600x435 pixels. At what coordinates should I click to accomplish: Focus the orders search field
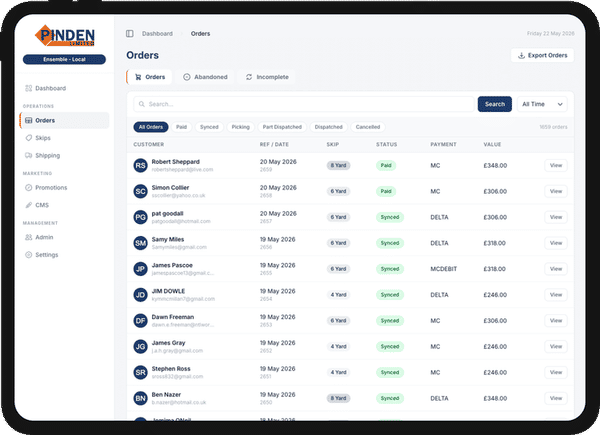pyautogui.click(x=304, y=104)
